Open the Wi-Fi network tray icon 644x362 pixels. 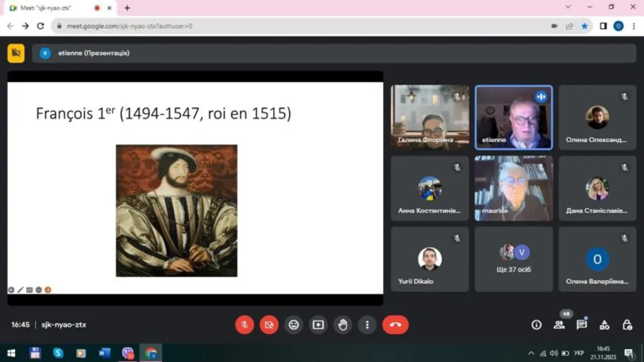(543, 353)
